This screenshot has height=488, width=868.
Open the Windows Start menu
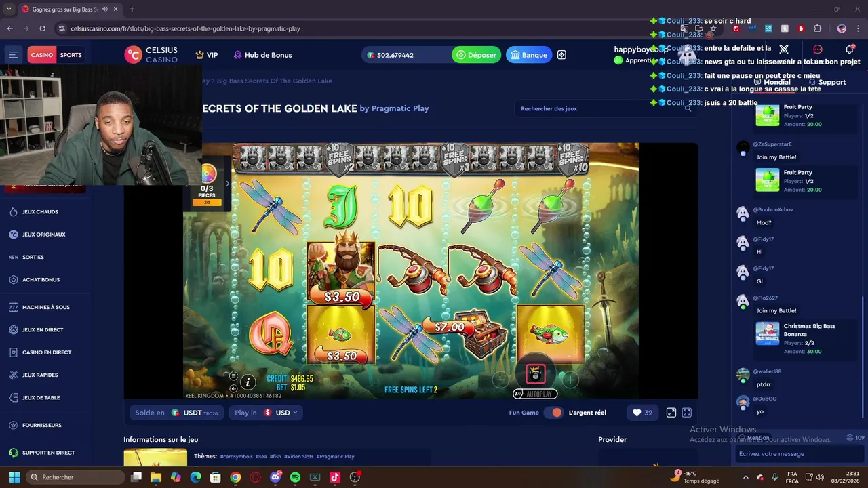(x=14, y=477)
